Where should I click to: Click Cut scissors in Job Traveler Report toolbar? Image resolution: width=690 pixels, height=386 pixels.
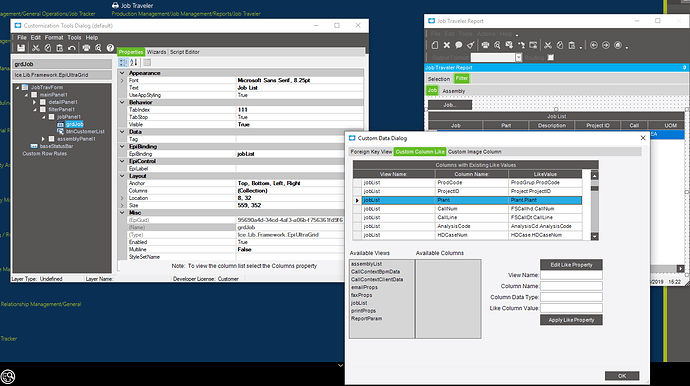click(548, 45)
